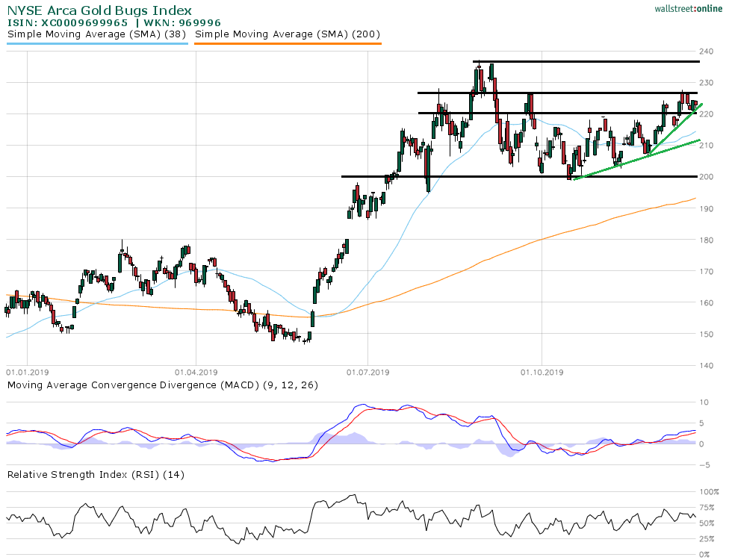The height and width of the screenshot is (560, 729).
Task: Click the 190 price axis label
Action: pyautogui.click(x=707, y=208)
